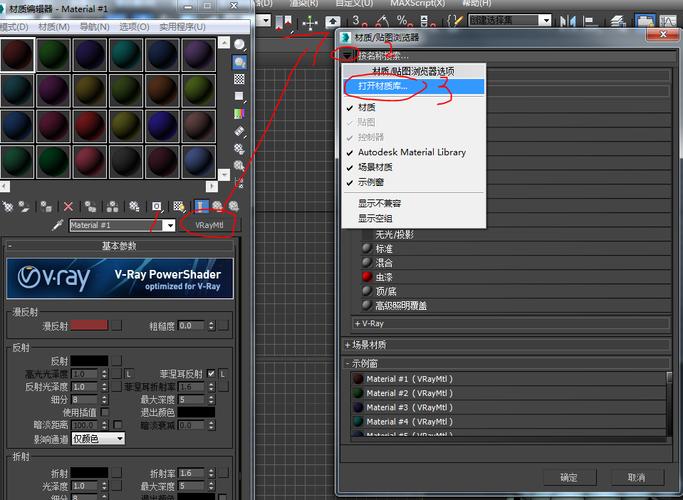683x500 pixels.
Task: Click the Put to Library icon
Action: pyautogui.click(x=134, y=206)
